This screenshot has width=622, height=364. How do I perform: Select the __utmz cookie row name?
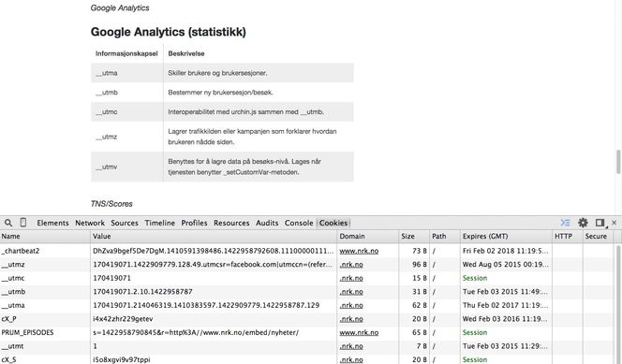[x=13, y=265]
